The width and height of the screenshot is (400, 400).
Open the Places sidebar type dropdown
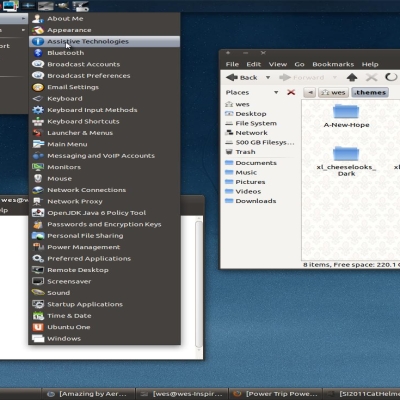[276, 92]
